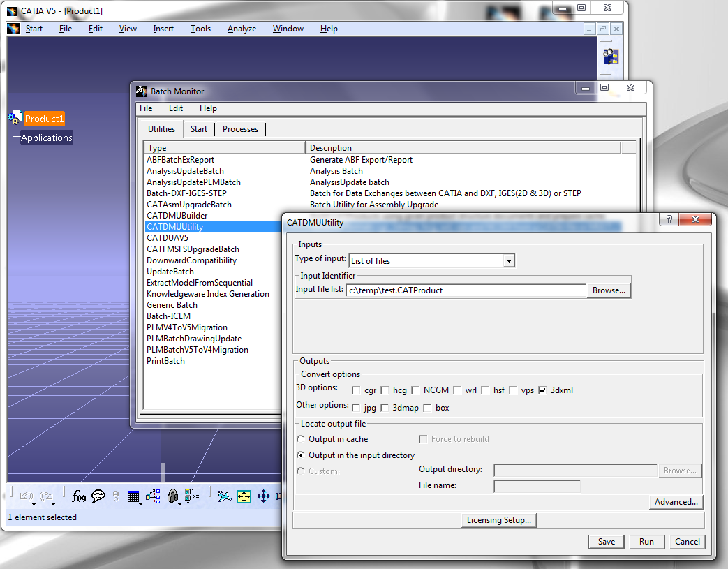The image size is (728, 569).
Task: Enable the jpg checkbox
Action: pyautogui.click(x=356, y=408)
